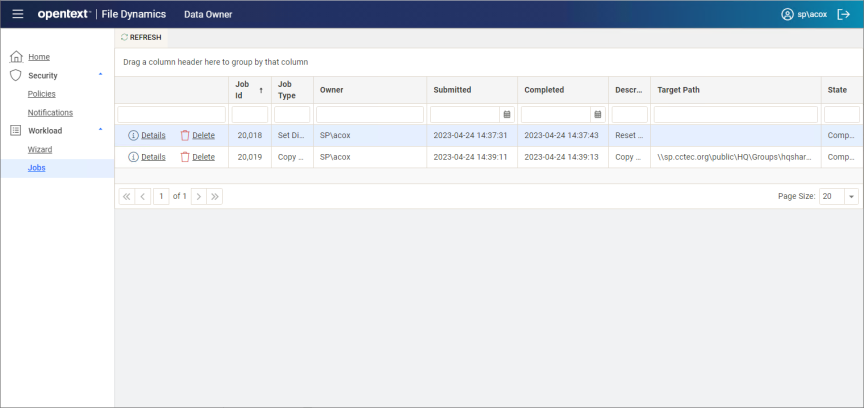The height and width of the screenshot is (408, 864).
Task: Go to the previous page of results
Action: pos(143,196)
